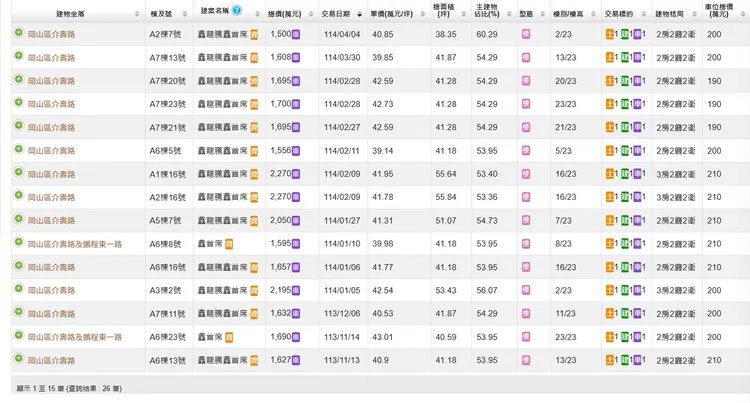
Task: Click purple parking icon in row A6棟23號
Action: [x=637, y=337]
